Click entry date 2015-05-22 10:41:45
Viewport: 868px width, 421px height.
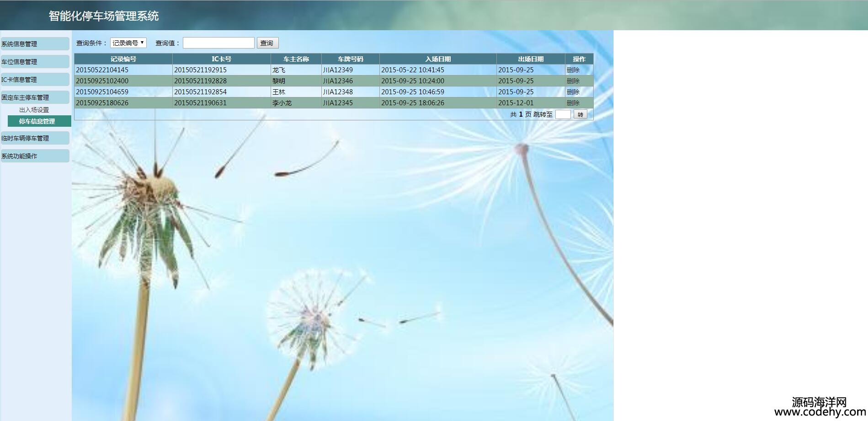point(413,70)
